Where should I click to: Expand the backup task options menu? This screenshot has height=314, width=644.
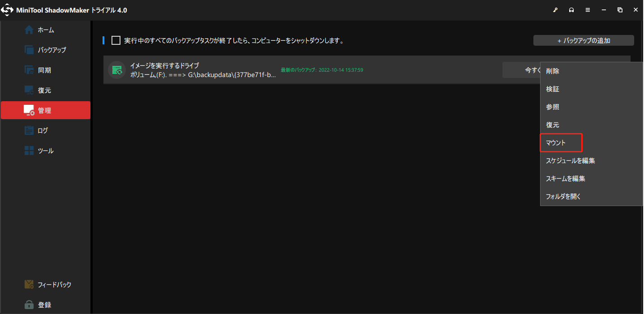[623, 70]
